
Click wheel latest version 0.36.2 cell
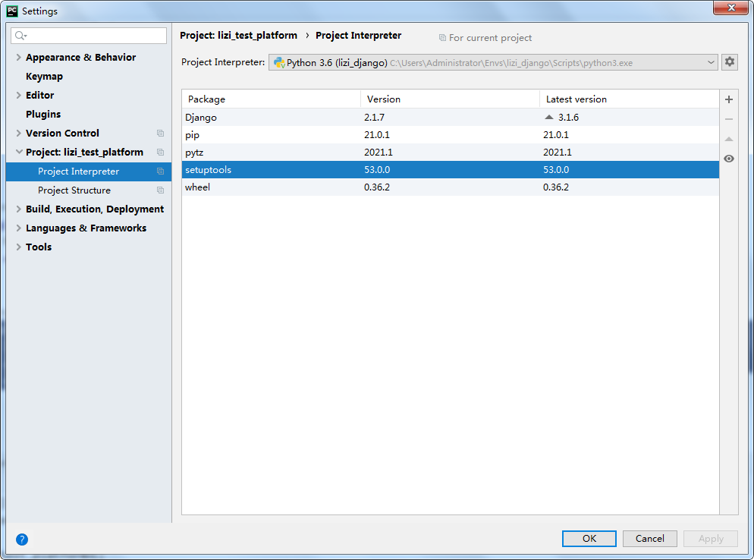coord(556,187)
